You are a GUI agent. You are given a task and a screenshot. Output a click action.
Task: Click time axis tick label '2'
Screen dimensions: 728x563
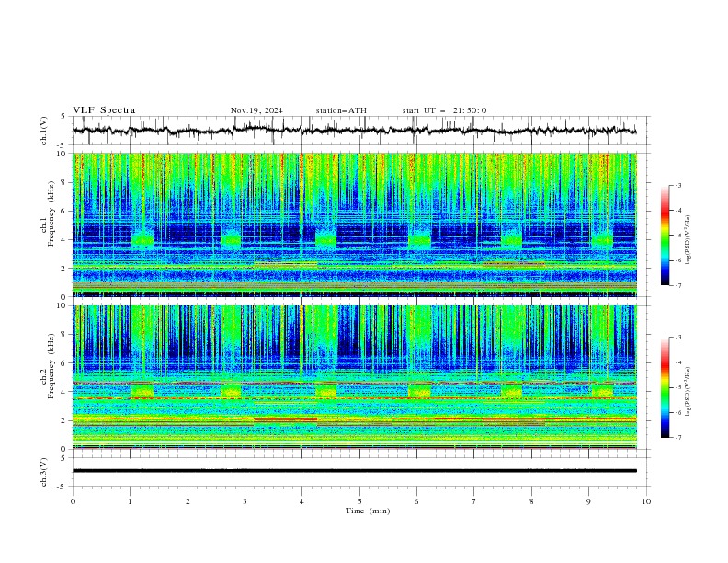[x=188, y=501]
